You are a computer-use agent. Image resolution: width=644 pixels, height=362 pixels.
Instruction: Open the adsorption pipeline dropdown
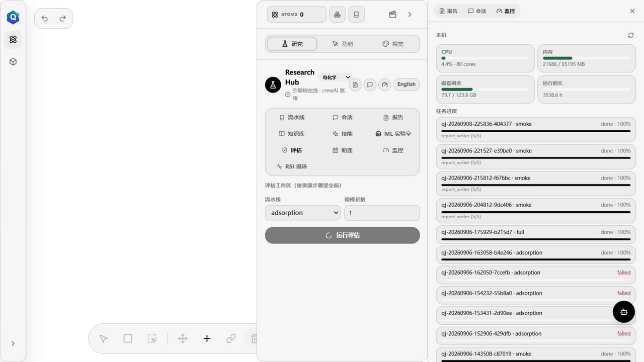(x=302, y=213)
